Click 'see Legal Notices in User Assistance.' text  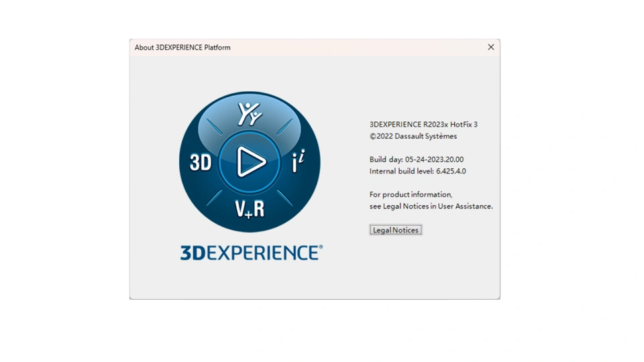click(x=431, y=206)
